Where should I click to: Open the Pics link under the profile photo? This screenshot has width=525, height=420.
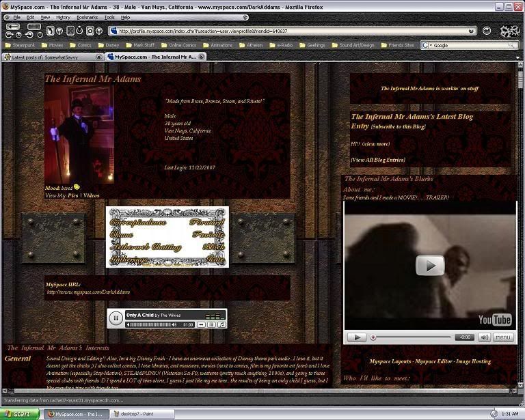pos(72,195)
